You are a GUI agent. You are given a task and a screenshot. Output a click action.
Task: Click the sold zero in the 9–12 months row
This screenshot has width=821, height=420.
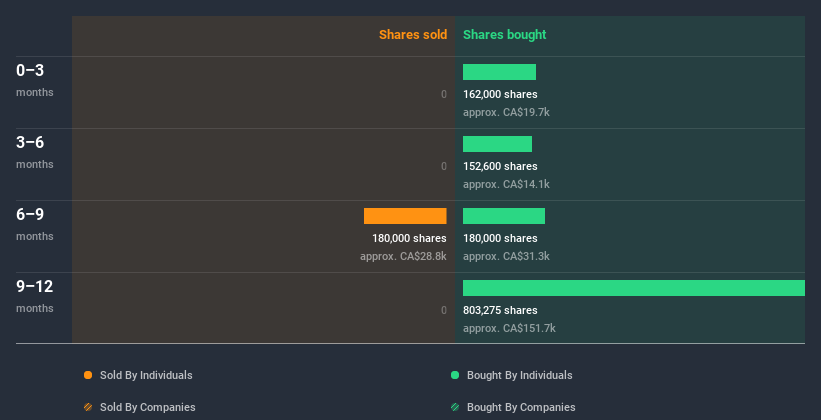(x=444, y=310)
